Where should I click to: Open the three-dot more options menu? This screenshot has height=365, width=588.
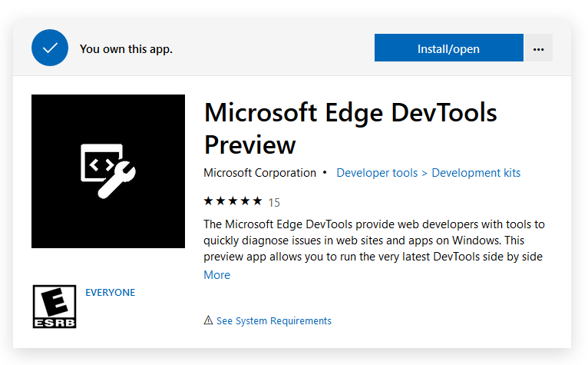tap(539, 48)
